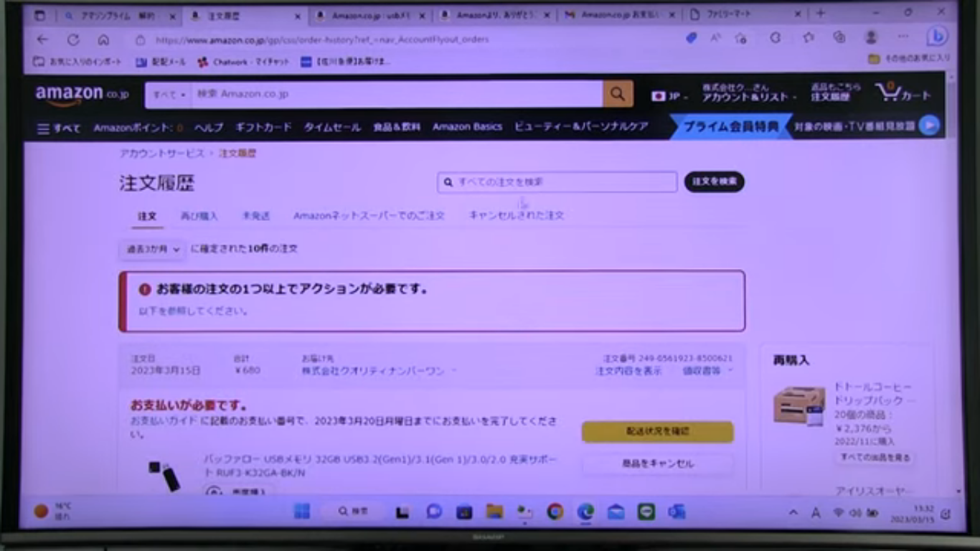Play prime video banner button
The height and width of the screenshot is (551, 980).
[x=929, y=126]
